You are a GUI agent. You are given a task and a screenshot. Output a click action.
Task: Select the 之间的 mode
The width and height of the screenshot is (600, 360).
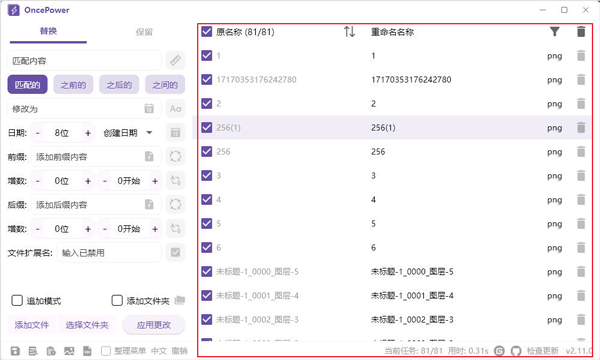pyautogui.click(x=165, y=85)
